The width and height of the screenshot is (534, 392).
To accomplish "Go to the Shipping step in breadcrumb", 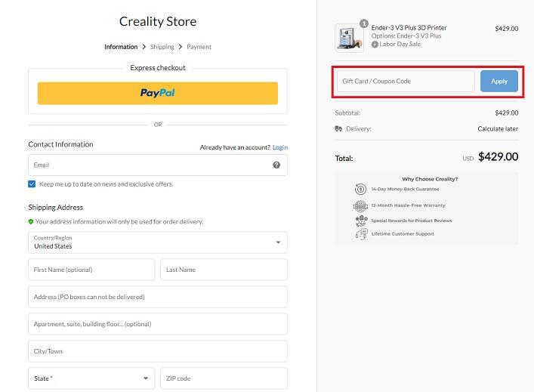I will pyautogui.click(x=162, y=47).
